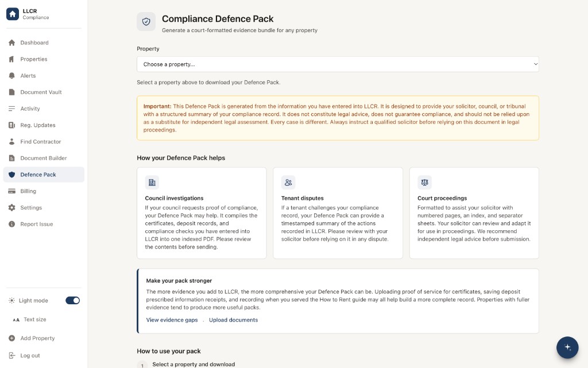588x368 pixels.
Task: Open Properties from sidebar
Action: point(44,59)
